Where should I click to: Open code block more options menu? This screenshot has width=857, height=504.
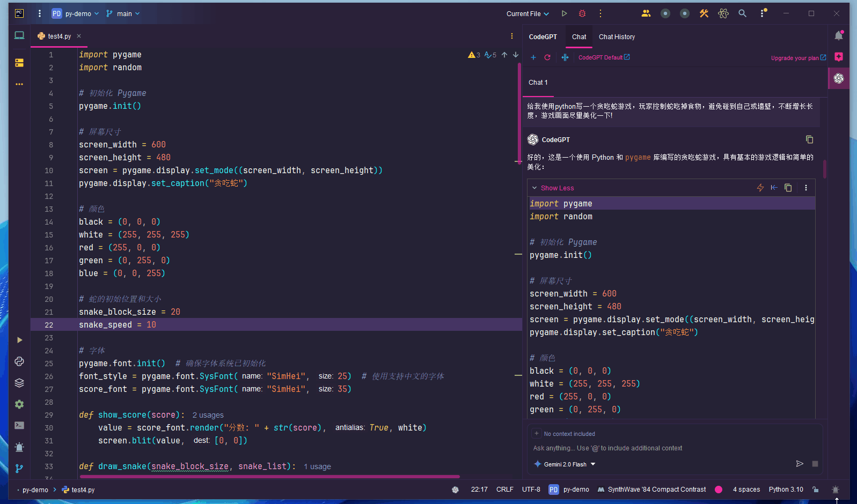point(806,188)
